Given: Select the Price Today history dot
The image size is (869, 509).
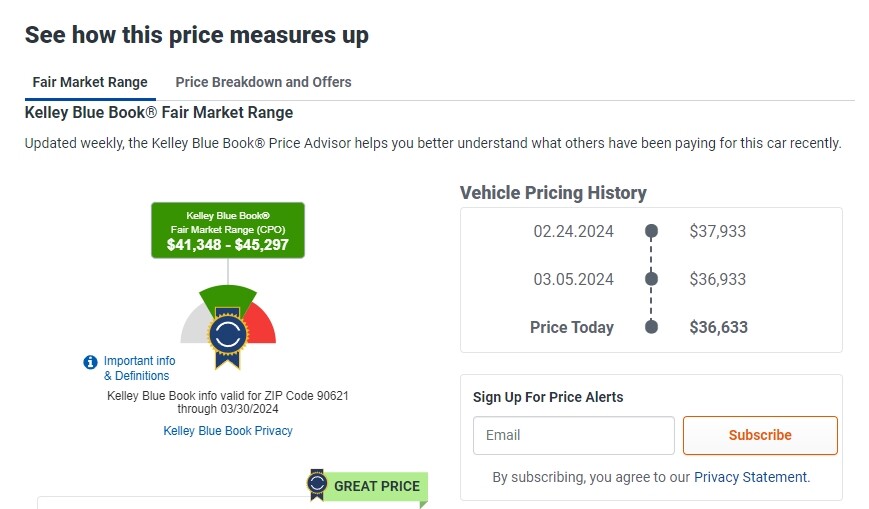Looking at the screenshot, I should coord(652,327).
